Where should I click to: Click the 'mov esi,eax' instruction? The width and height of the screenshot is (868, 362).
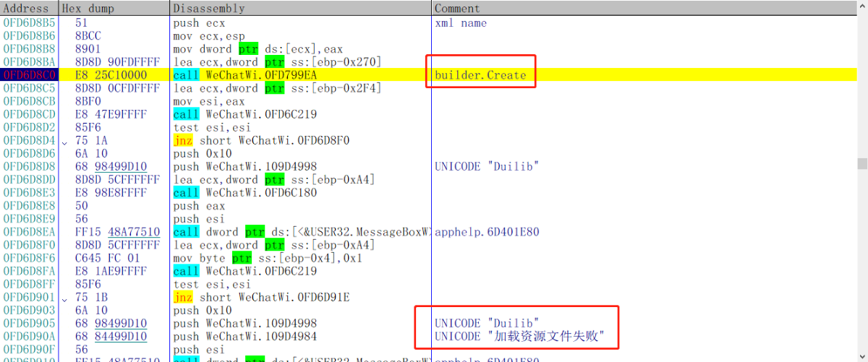pyautogui.click(x=209, y=102)
